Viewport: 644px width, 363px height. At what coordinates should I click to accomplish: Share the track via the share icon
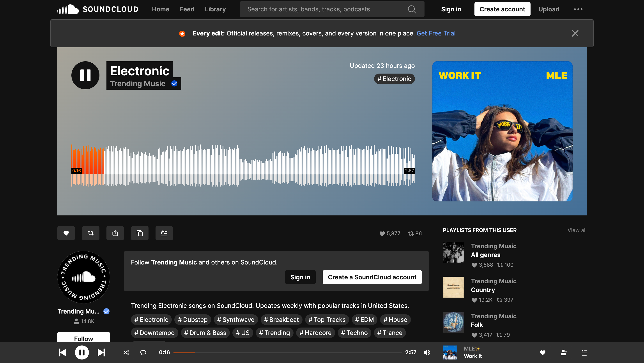(x=115, y=233)
